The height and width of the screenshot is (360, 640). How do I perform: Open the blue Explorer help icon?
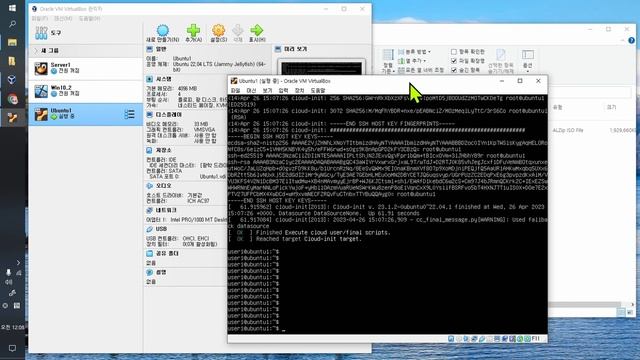pyautogui.click(x=631, y=40)
